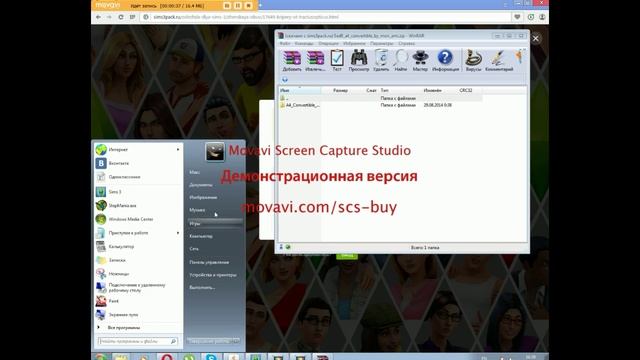This screenshot has height=360, width=640.
Task: Open Подключение к удаленному рабочему столу
Action: pos(138,287)
